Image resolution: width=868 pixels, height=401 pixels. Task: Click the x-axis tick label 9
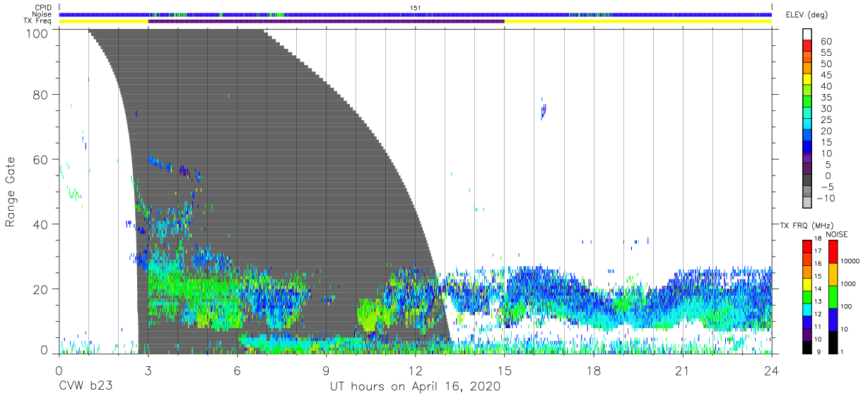pos(327,371)
